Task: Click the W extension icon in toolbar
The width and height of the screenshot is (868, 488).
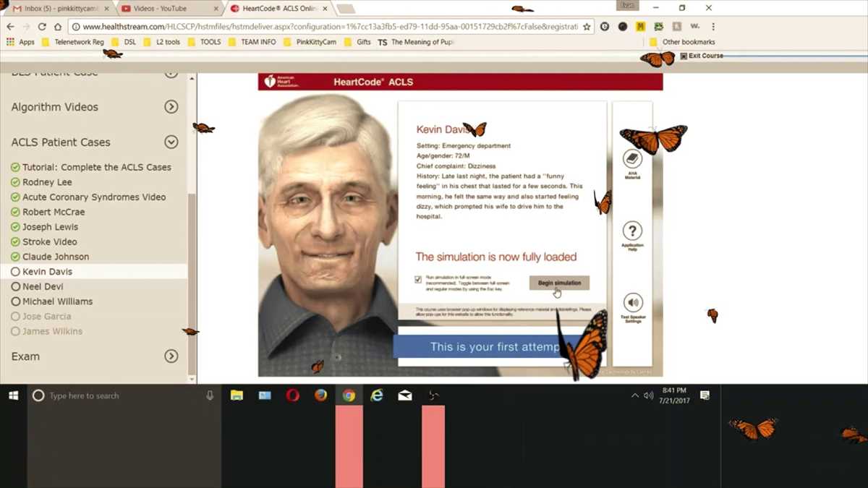Action: coord(694,26)
